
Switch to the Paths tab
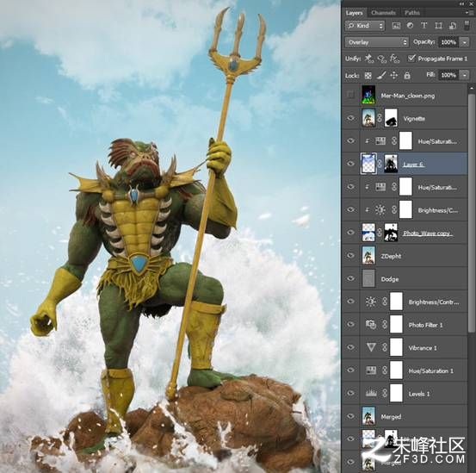pos(412,13)
